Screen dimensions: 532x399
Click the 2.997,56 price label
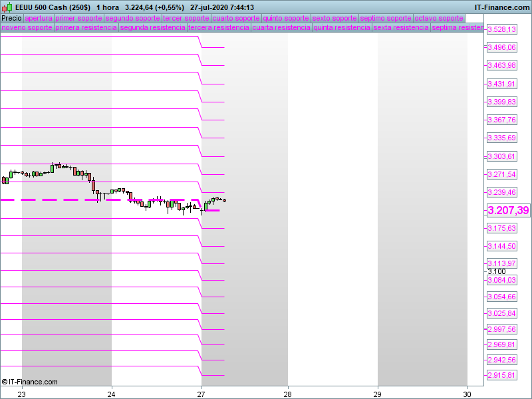502,329
